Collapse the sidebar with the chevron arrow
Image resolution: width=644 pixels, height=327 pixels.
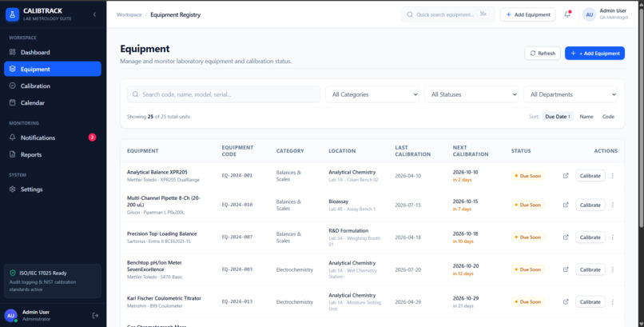(94, 14)
